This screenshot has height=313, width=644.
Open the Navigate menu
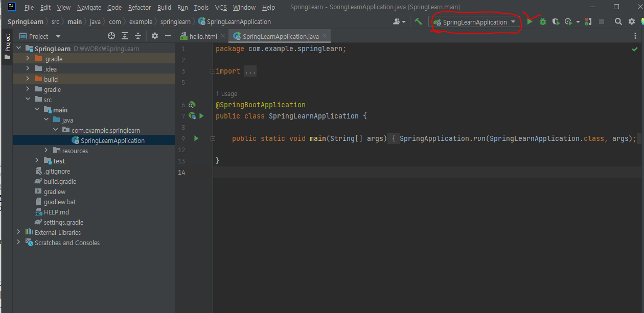[x=89, y=7]
